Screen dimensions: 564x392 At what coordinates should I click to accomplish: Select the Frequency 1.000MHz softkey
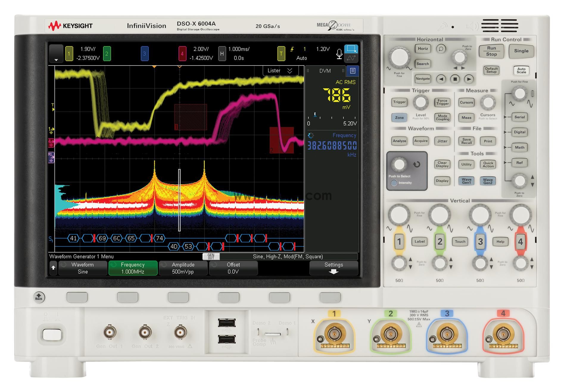[x=133, y=268]
